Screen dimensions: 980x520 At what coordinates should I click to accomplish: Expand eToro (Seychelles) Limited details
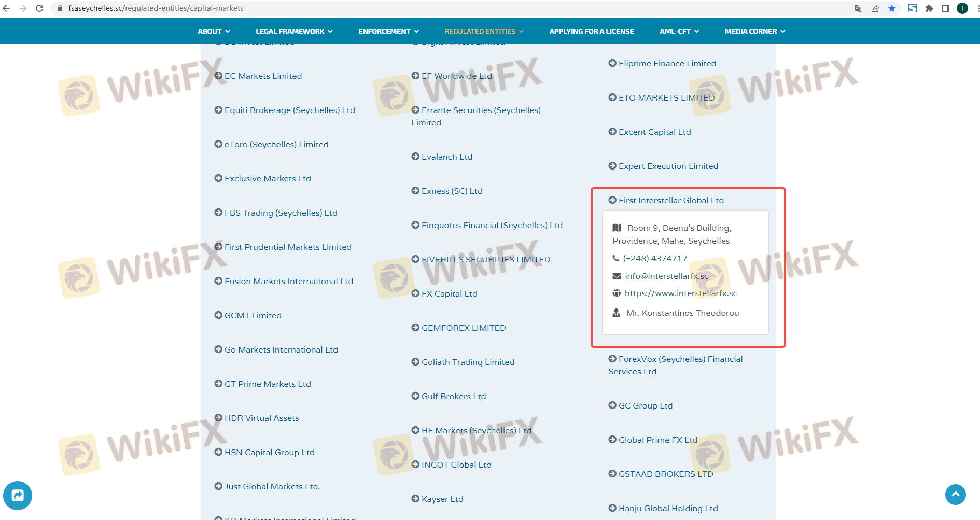[x=276, y=145]
